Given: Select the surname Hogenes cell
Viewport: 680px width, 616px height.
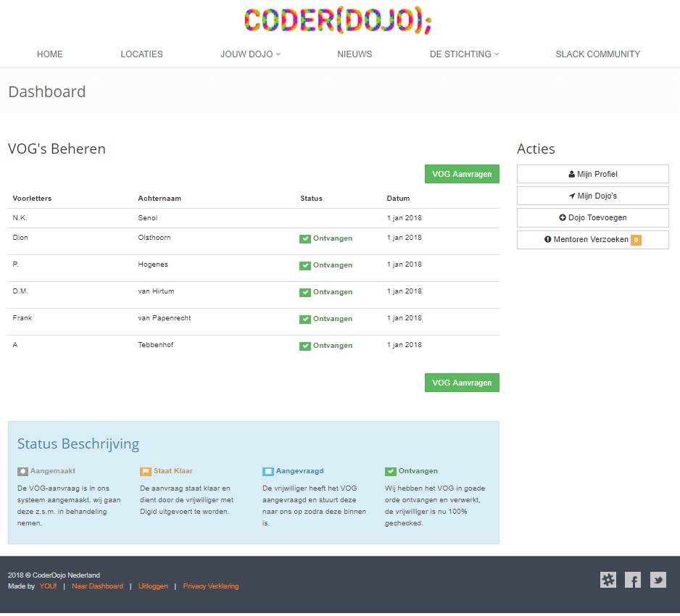Looking at the screenshot, I should [x=153, y=265].
